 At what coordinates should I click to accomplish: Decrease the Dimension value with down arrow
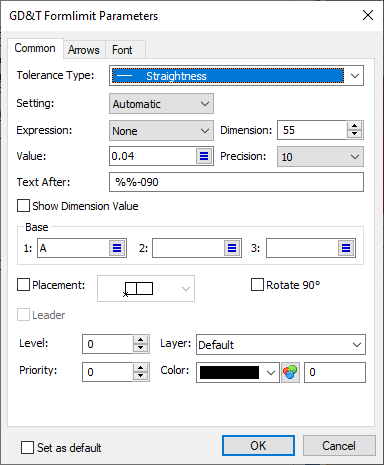pos(355,134)
